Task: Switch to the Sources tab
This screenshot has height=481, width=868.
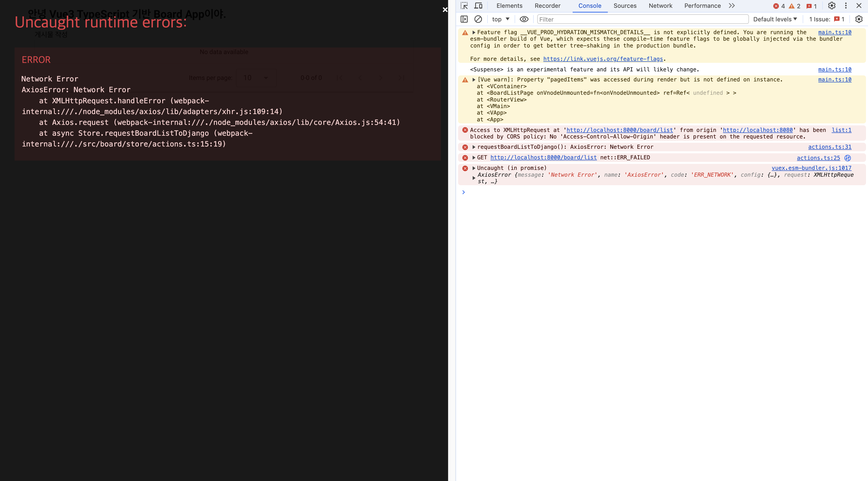Action: [625, 6]
